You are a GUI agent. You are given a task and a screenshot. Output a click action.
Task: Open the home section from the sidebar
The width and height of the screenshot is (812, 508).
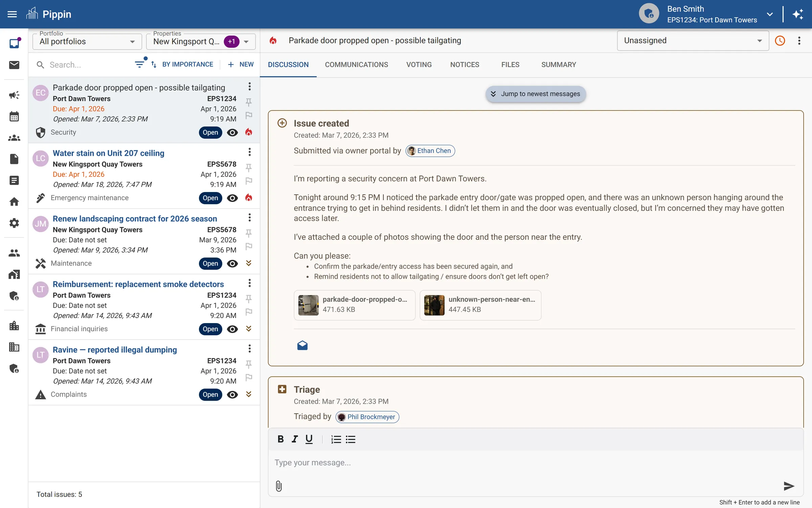pyautogui.click(x=14, y=202)
